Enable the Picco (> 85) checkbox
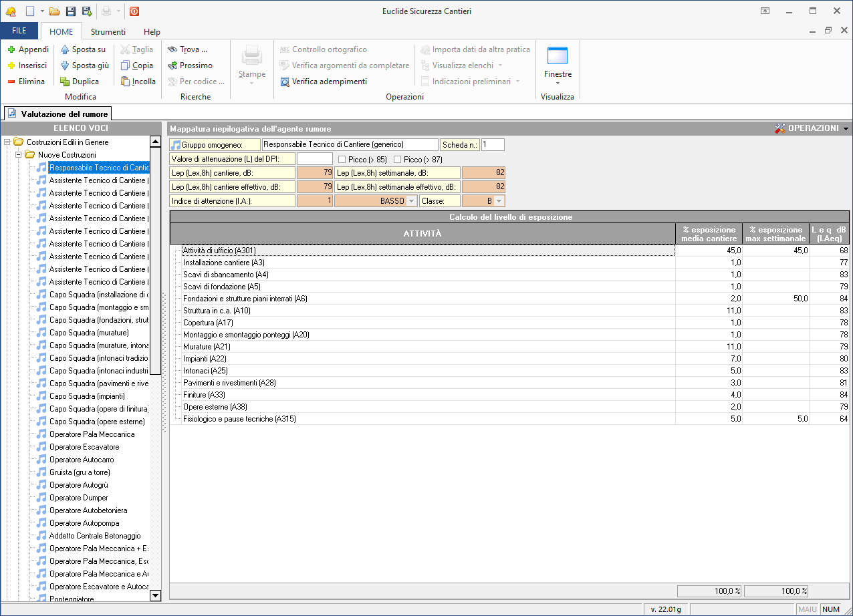This screenshot has height=616, width=853. click(x=342, y=159)
